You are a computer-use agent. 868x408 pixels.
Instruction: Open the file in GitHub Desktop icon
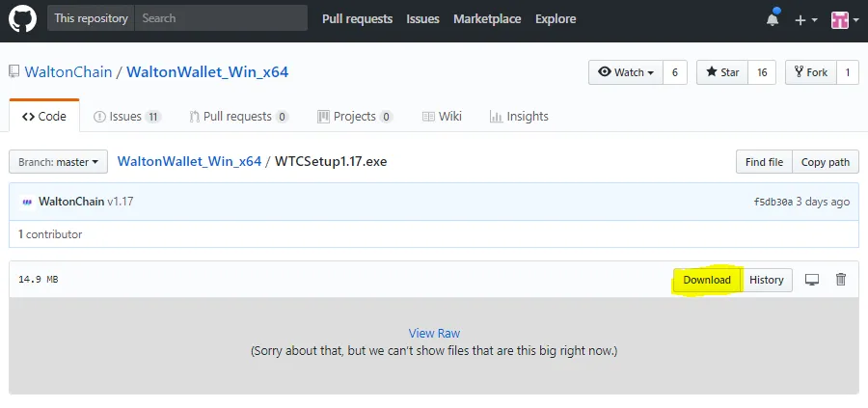coord(811,280)
